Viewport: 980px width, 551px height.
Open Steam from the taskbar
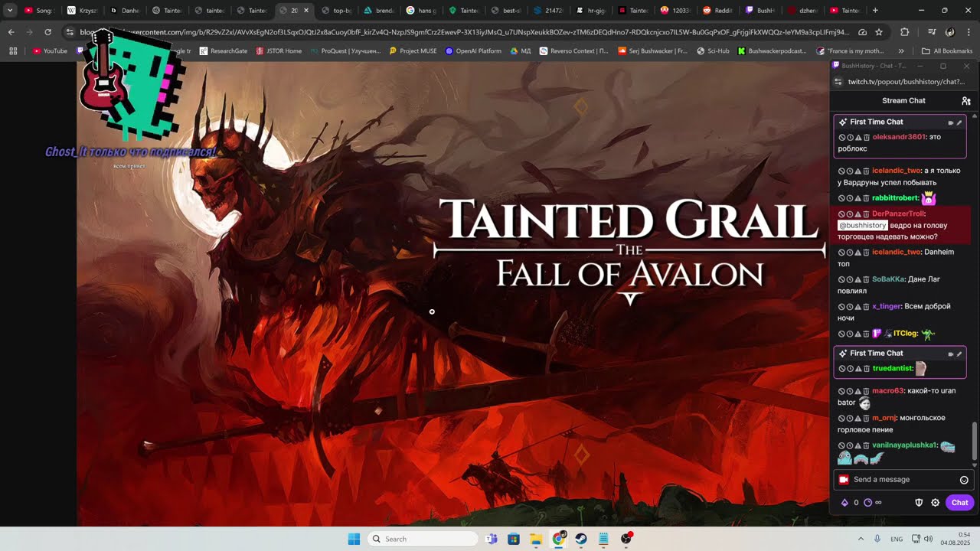(581, 540)
